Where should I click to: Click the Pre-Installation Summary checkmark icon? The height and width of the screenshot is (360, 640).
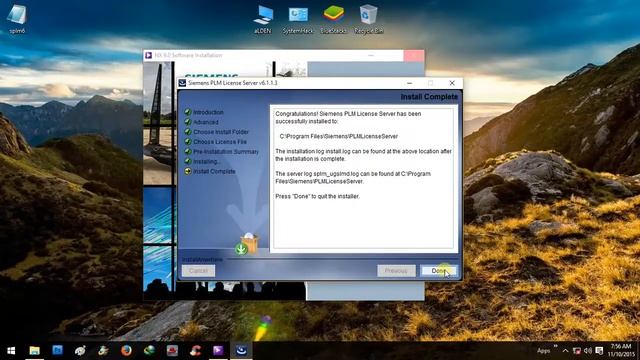[x=188, y=151]
